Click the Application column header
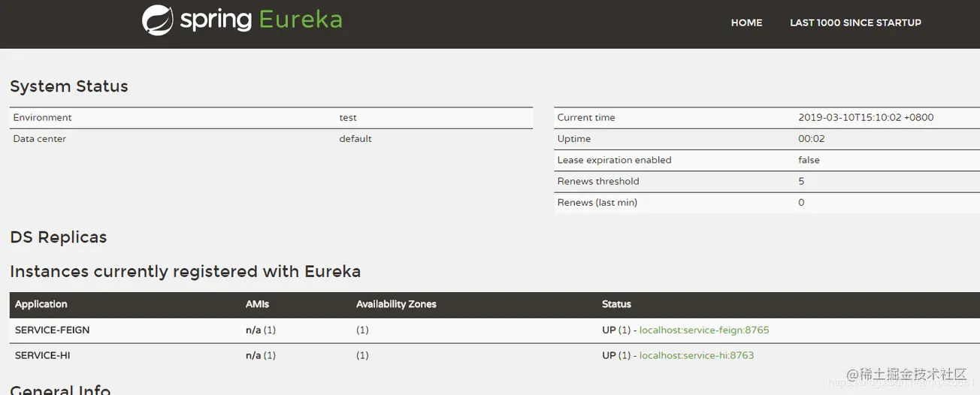 (x=41, y=304)
